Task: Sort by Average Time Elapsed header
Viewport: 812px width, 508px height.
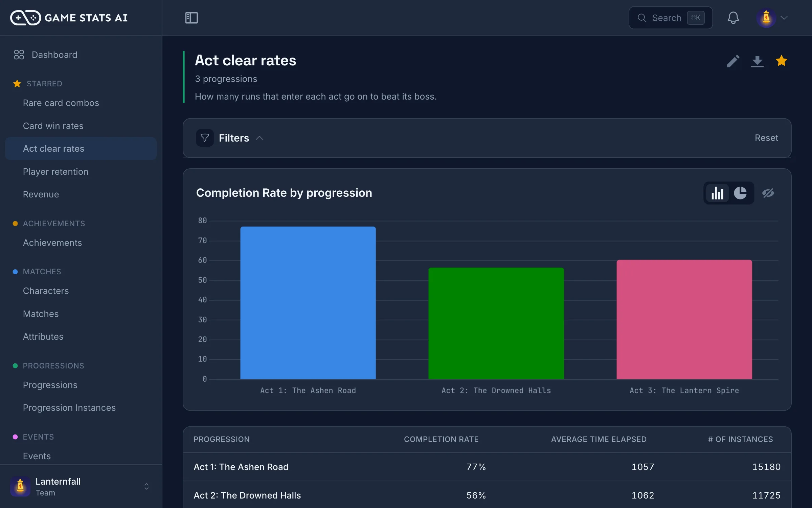Action: [599, 439]
